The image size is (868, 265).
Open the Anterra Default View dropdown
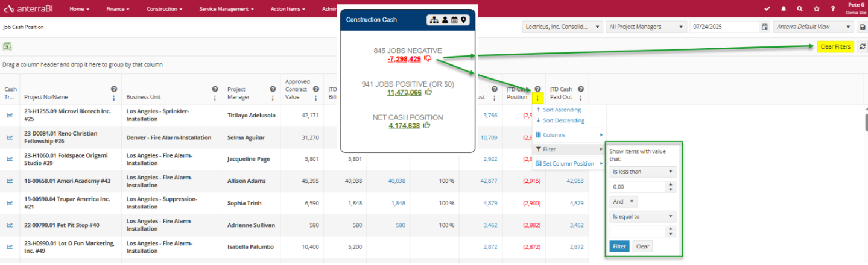tap(814, 27)
